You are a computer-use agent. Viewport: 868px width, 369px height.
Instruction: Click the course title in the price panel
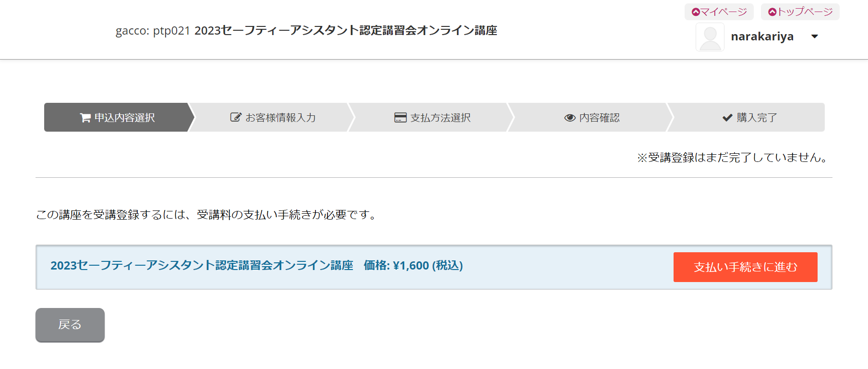coord(202,266)
